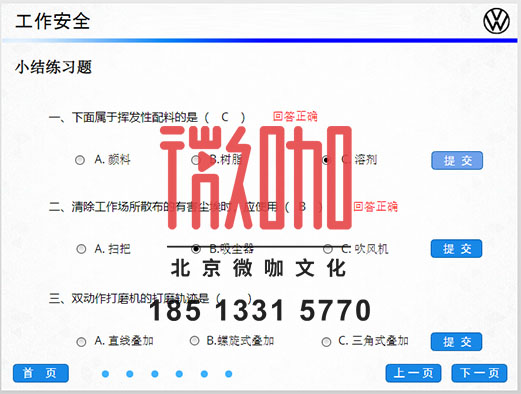The height and width of the screenshot is (394, 521).
Task: Click question one text 下面属于挥发性配料的是
Action: point(135,117)
